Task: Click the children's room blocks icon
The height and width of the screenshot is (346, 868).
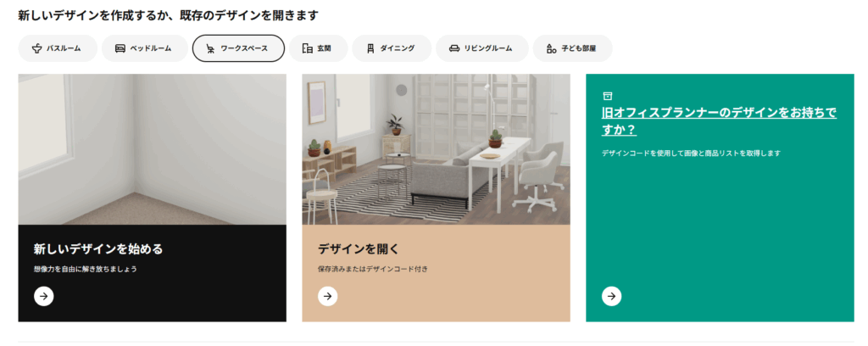Action: pos(551,48)
